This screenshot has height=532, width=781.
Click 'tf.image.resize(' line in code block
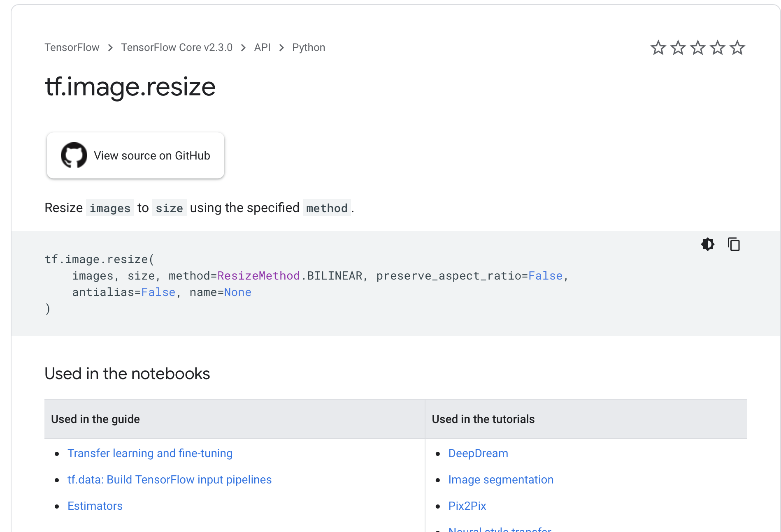pos(100,259)
